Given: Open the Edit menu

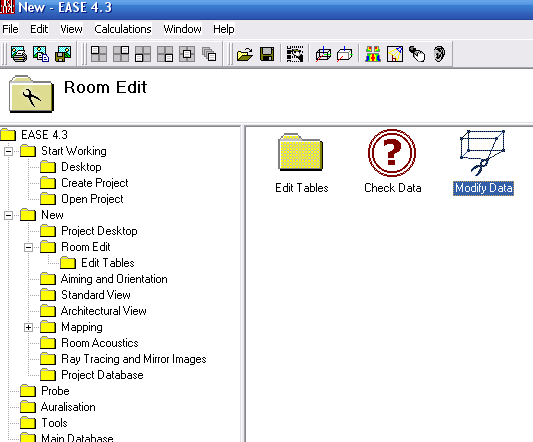Looking at the screenshot, I should (x=39, y=29).
